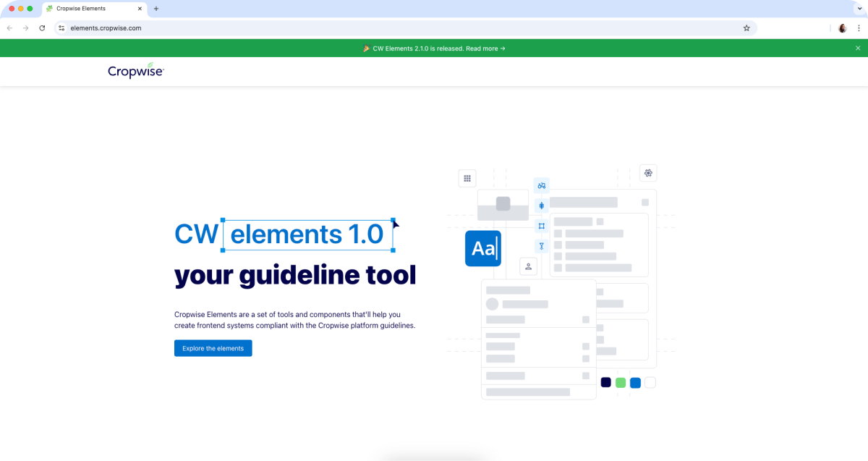Select the field boundary square icon
Screen dimensions: 868x461
tap(541, 226)
